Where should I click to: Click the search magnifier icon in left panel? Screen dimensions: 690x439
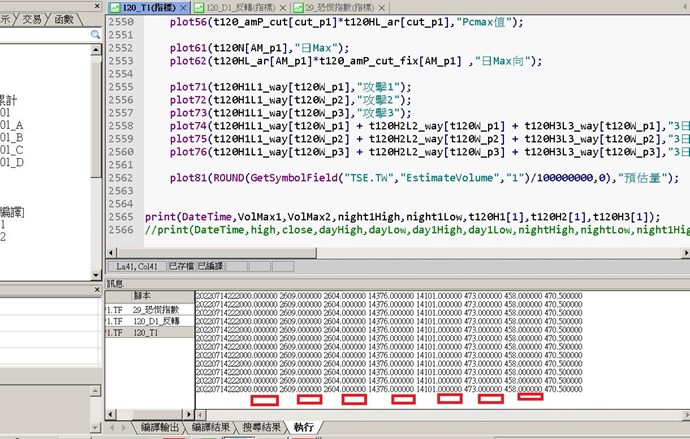click(x=92, y=35)
